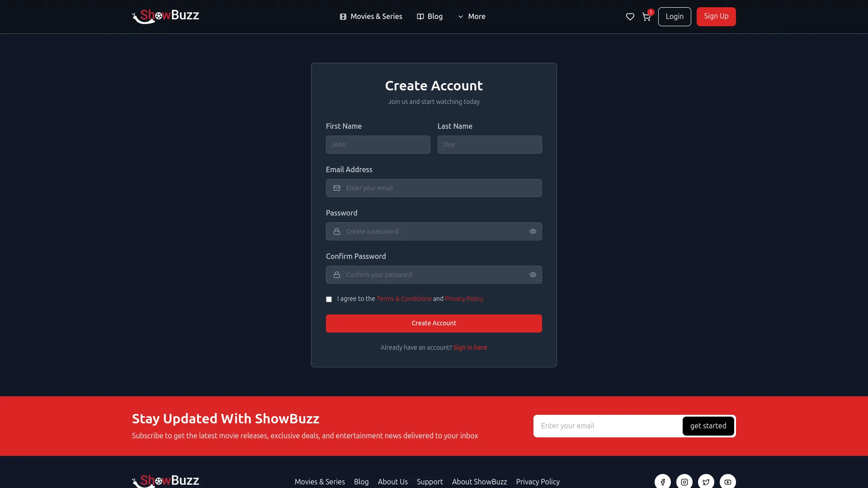Click the ShowBuzz logo in footer

[165, 481]
